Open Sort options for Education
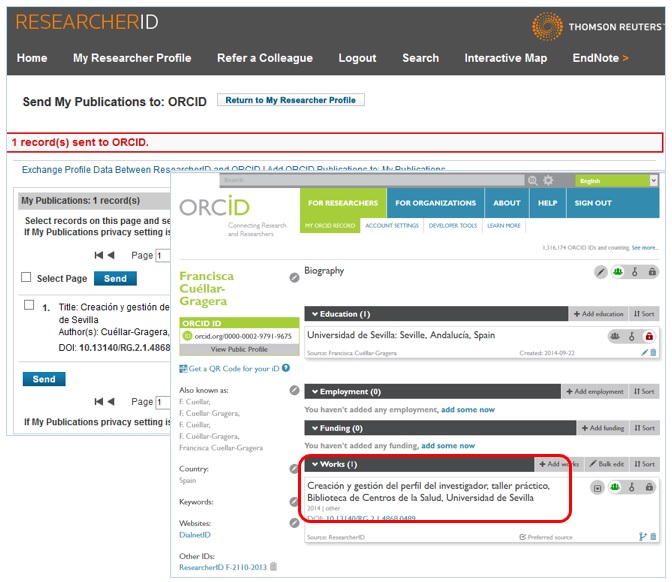This screenshot has width=672, height=582. (644, 314)
